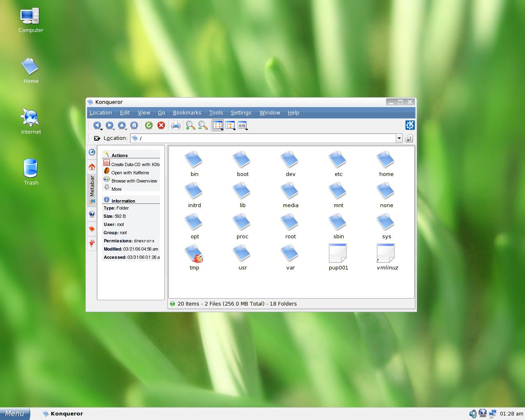Screen dimensions: 525x420
Task: Stop loading with the red X icon
Action: [161, 126]
